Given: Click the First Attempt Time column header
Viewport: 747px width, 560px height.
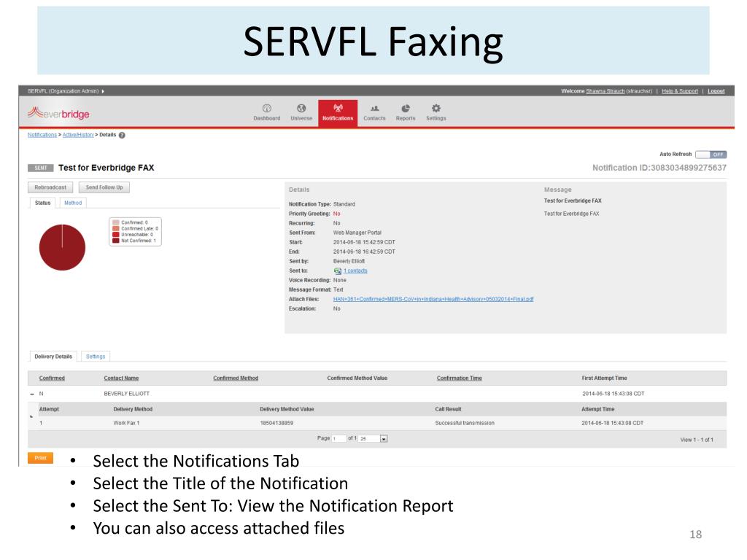Looking at the screenshot, I should (x=604, y=378).
